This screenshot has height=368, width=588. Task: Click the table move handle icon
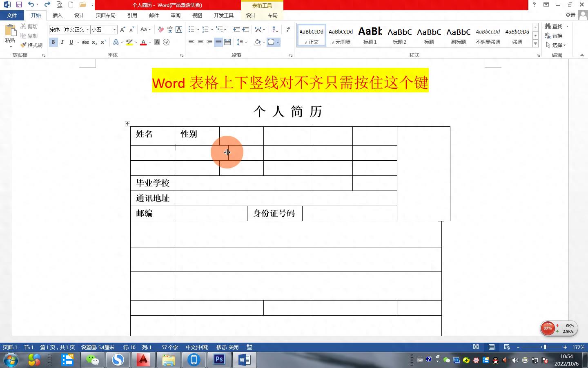127,123
